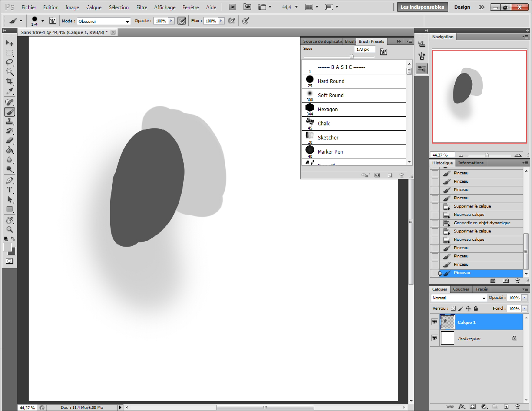Expand the Opacité slider arrow in options bar
This screenshot has width=532, height=411.
[171, 21]
